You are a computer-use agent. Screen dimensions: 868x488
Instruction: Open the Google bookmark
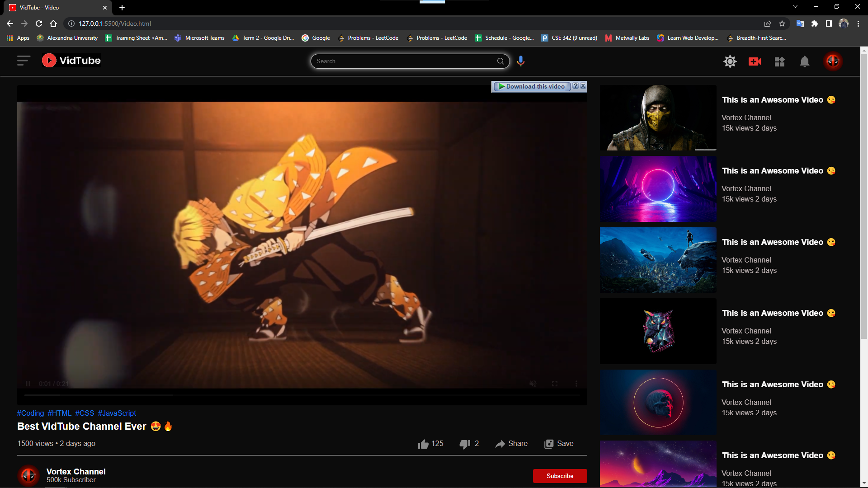tap(316, 38)
